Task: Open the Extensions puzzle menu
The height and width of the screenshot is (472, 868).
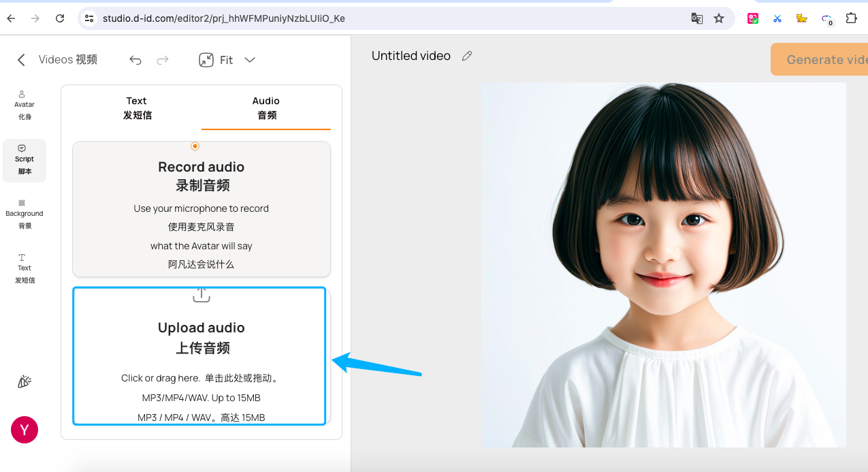Action: click(x=851, y=18)
